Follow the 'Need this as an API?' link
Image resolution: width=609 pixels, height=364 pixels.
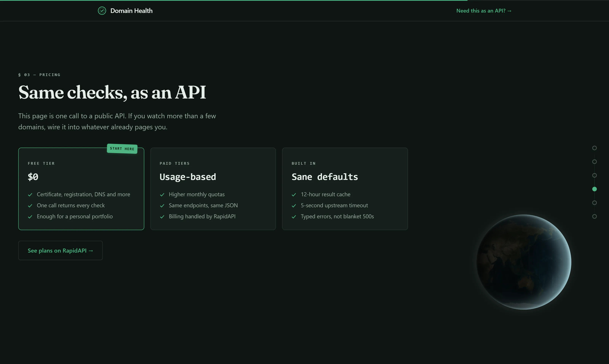click(x=484, y=11)
